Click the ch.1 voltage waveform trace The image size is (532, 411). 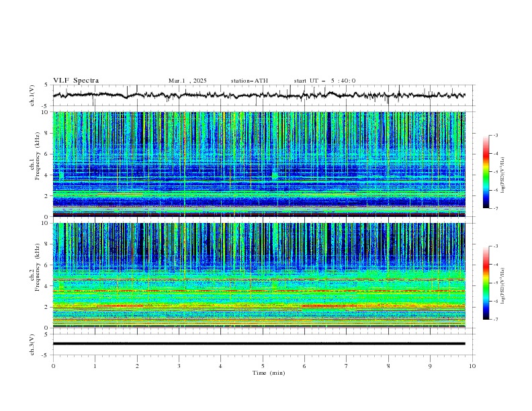(x=259, y=95)
